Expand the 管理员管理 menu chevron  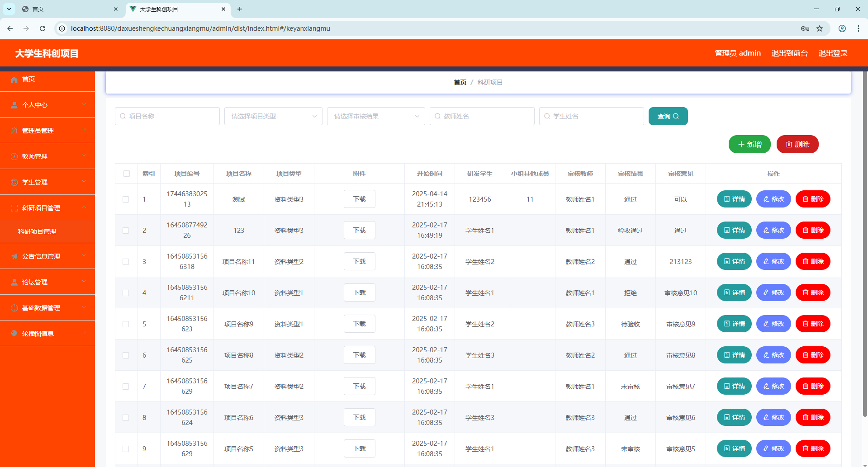84,130
